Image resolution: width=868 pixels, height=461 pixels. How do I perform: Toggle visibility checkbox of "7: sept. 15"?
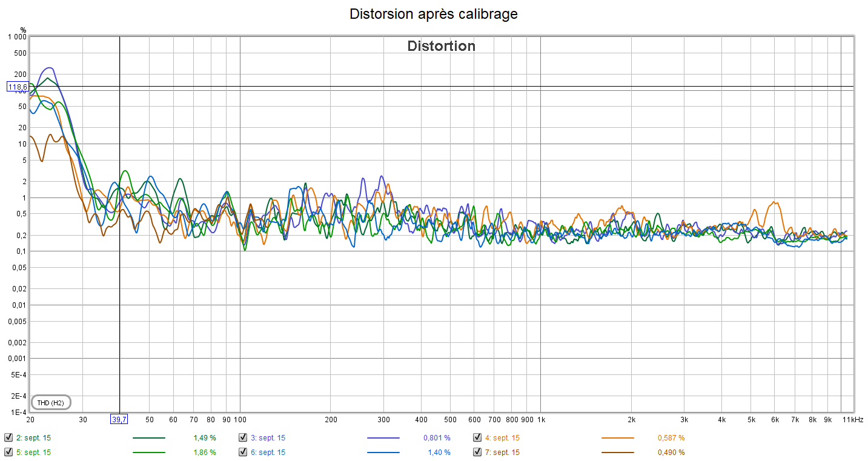477,452
